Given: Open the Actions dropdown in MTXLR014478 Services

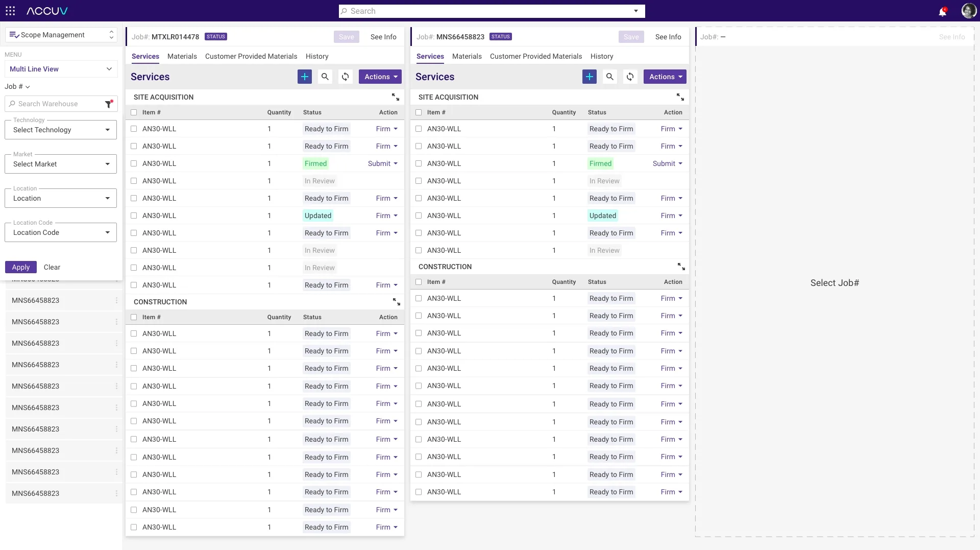Looking at the screenshot, I should pos(380,77).
